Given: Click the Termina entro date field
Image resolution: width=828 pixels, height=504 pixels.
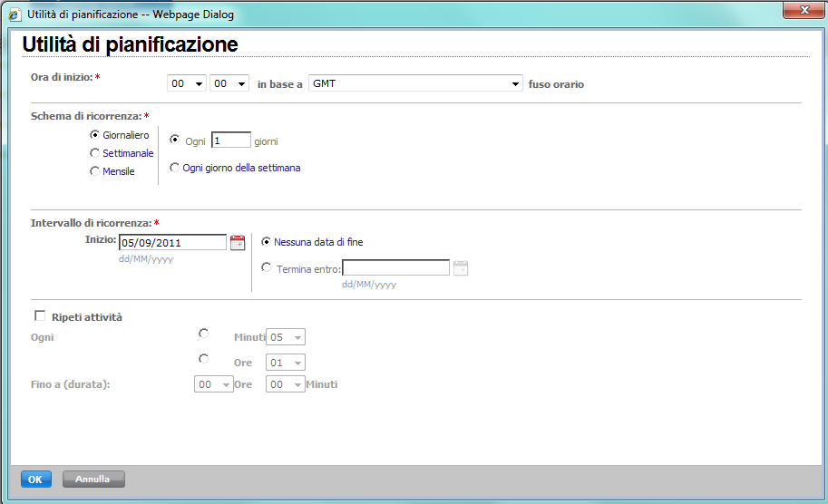Looking at the screenshot, I should (396, 267).
